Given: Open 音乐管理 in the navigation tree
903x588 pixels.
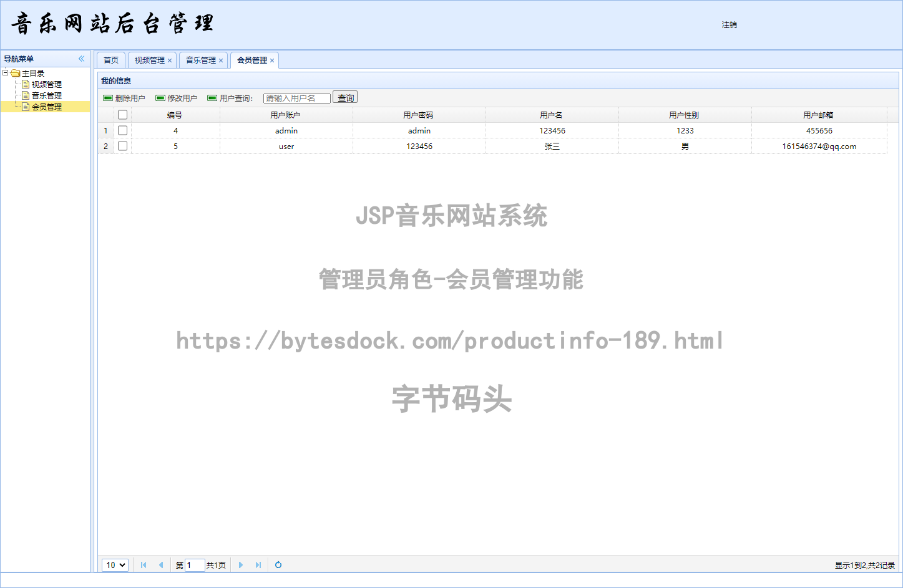Looking at the screenshot, I should coord(47,95).
